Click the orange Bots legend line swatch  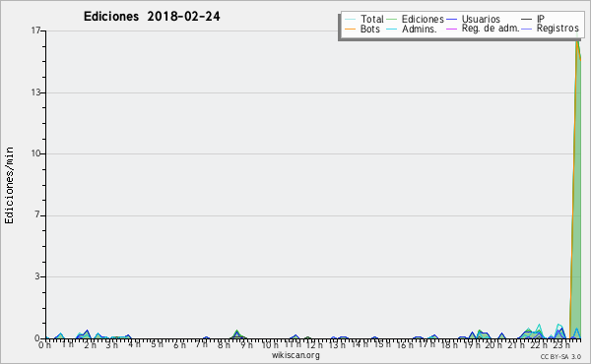[x=350, y=29]
